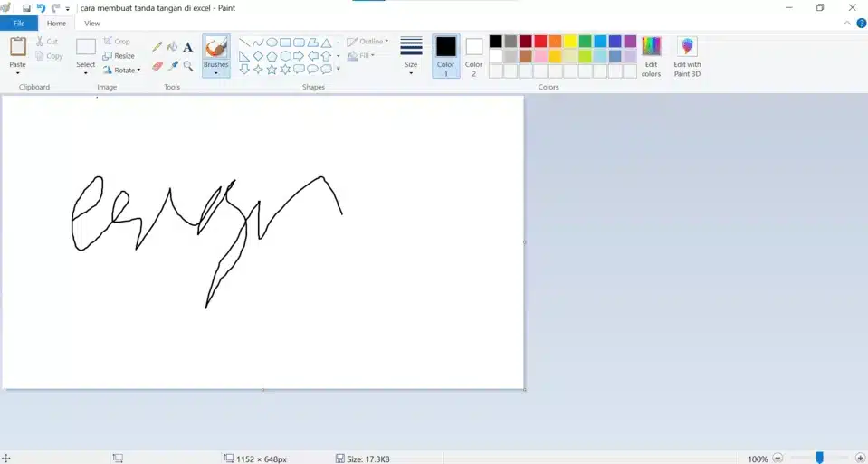Activate the Color 1 selector

point(445,56)
